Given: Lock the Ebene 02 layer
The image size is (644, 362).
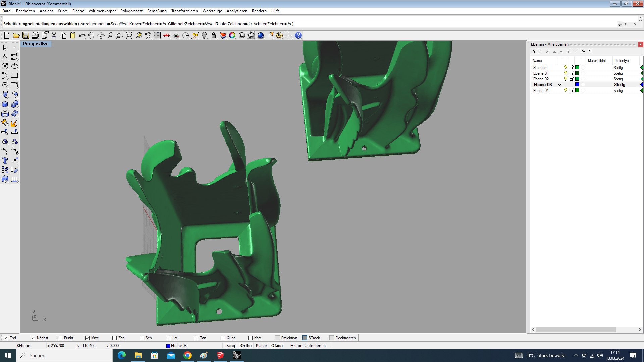Looking at the screenshot, I should [572, 79].
